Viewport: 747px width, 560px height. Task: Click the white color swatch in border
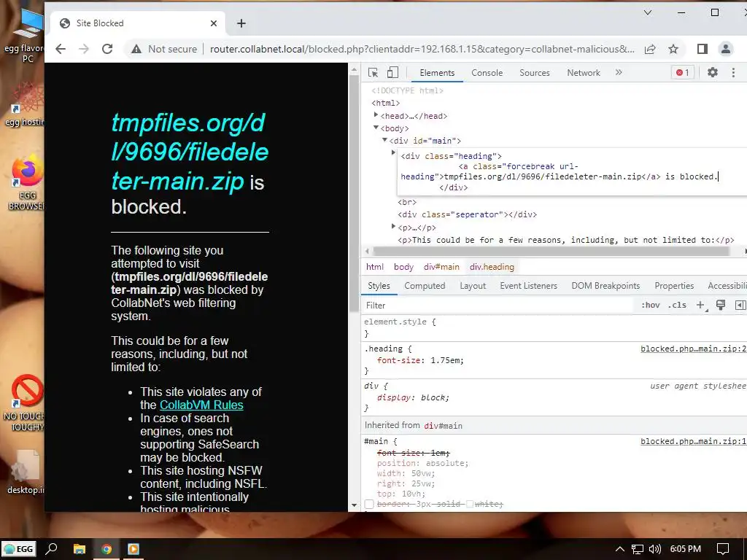[469, 504]
